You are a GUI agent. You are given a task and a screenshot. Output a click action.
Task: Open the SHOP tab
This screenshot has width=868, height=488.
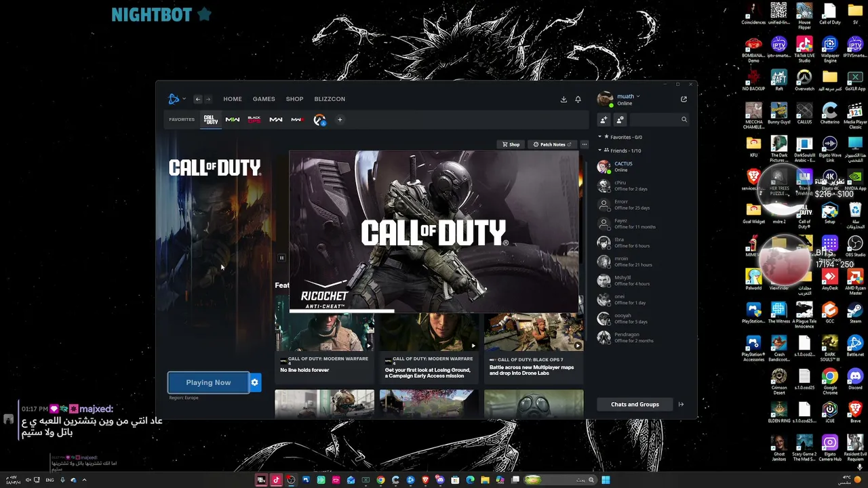pyautogui.click(x=294, y=99)
